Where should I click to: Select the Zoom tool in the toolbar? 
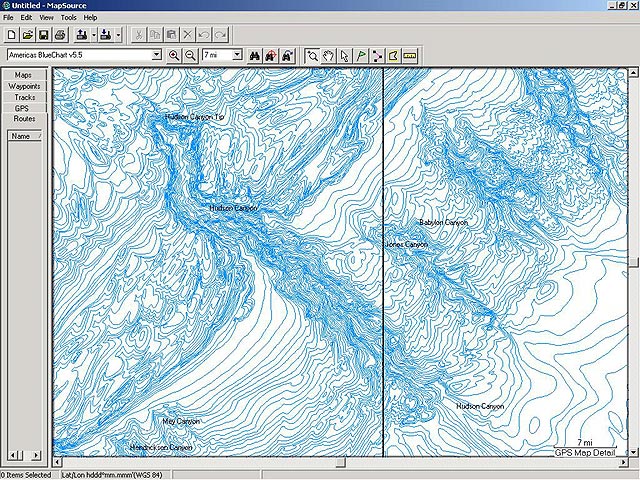(x=313, y=55)
